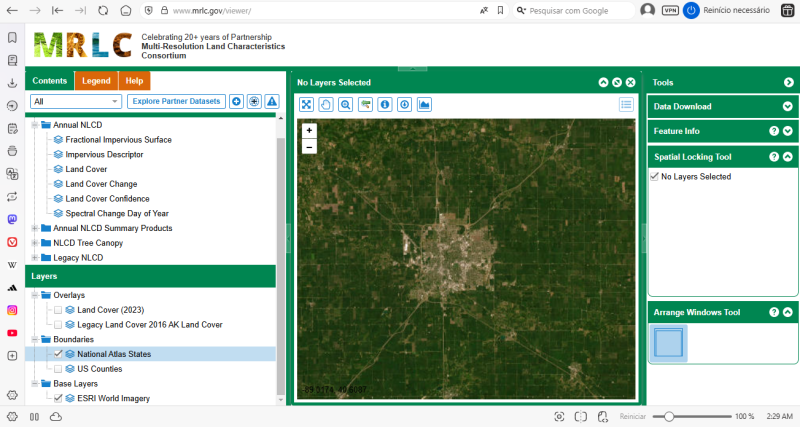
Task: Expand the Feature Info panel
Action: click(788, 131)
